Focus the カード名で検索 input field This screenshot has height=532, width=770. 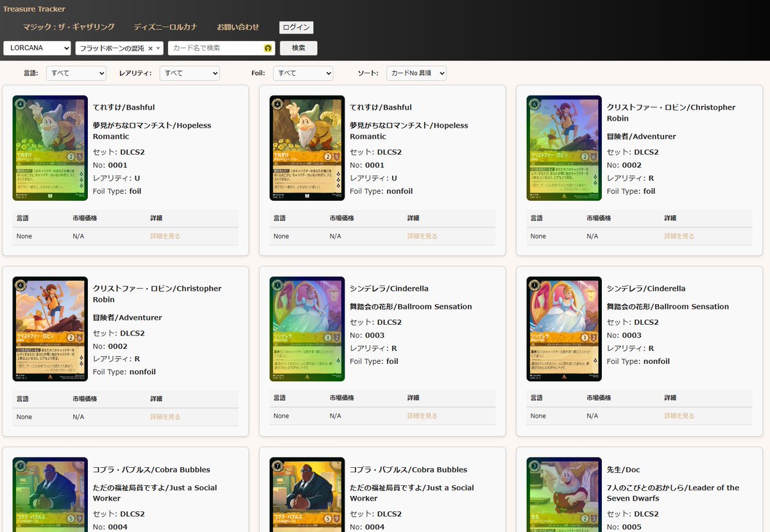coord(221,48)
